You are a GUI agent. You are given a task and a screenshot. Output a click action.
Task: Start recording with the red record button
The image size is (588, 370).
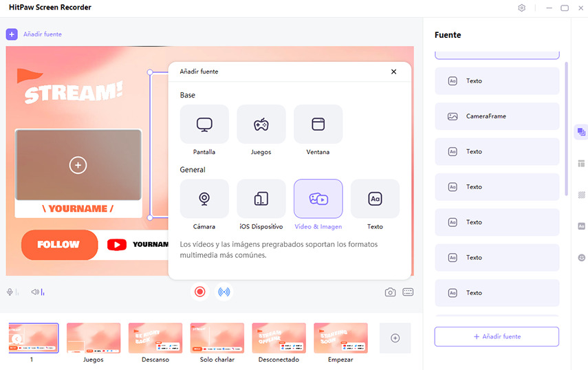(x=200, y=292)
